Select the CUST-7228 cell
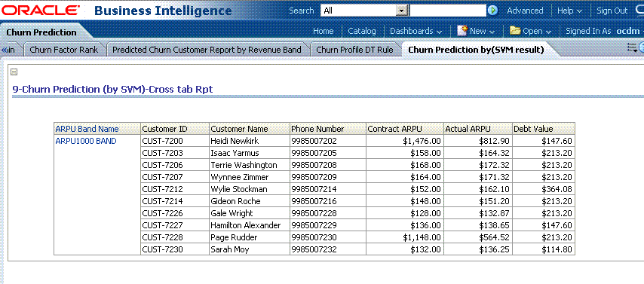This screenshot has width=644, height=284. pos(174,237)
